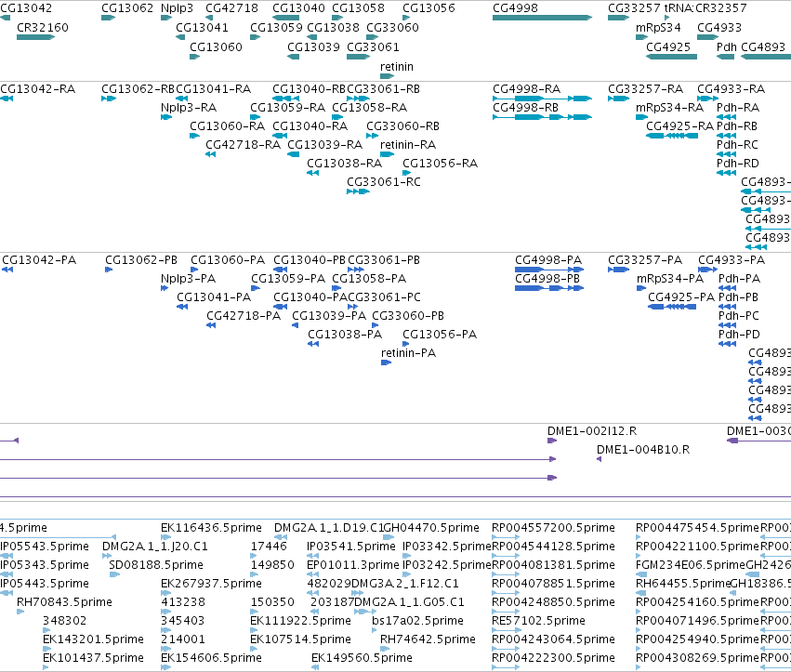Select the CG4933-PA protein label
Screen dimensions: 791x672
(x=732, y=260)
